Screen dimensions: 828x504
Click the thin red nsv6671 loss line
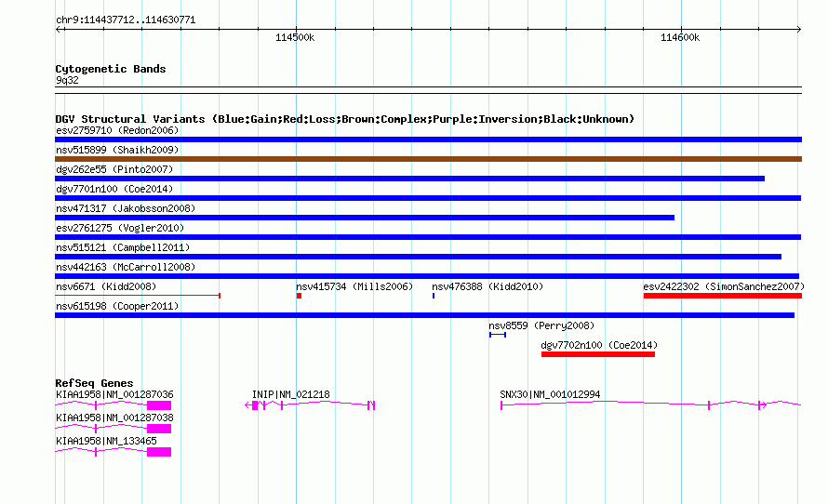(x=138, y=296)
